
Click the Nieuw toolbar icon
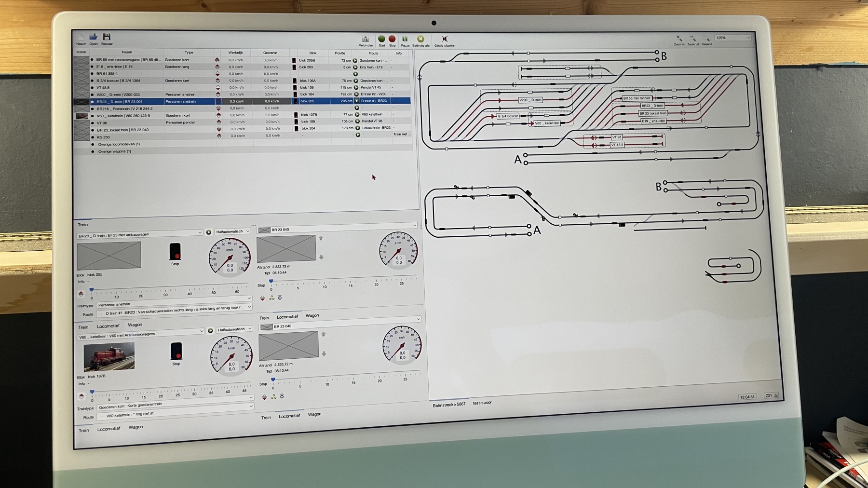[x=81, y=37]
